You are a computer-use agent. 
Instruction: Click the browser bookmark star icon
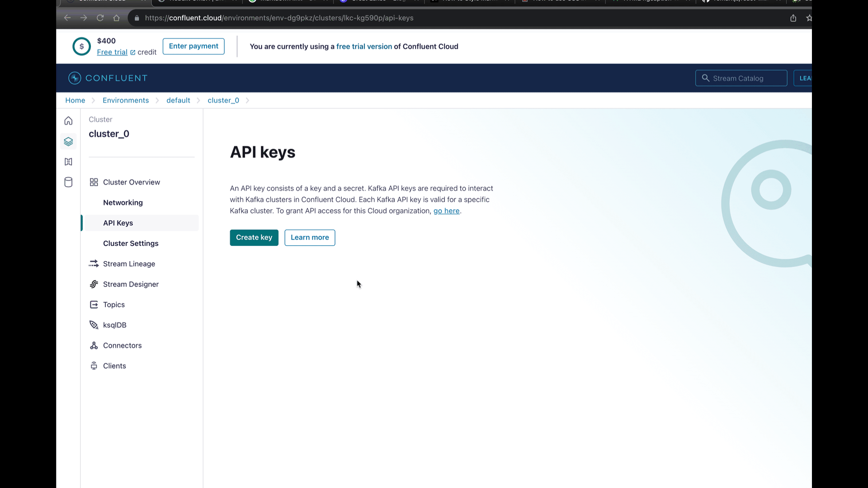coord(809,18)
